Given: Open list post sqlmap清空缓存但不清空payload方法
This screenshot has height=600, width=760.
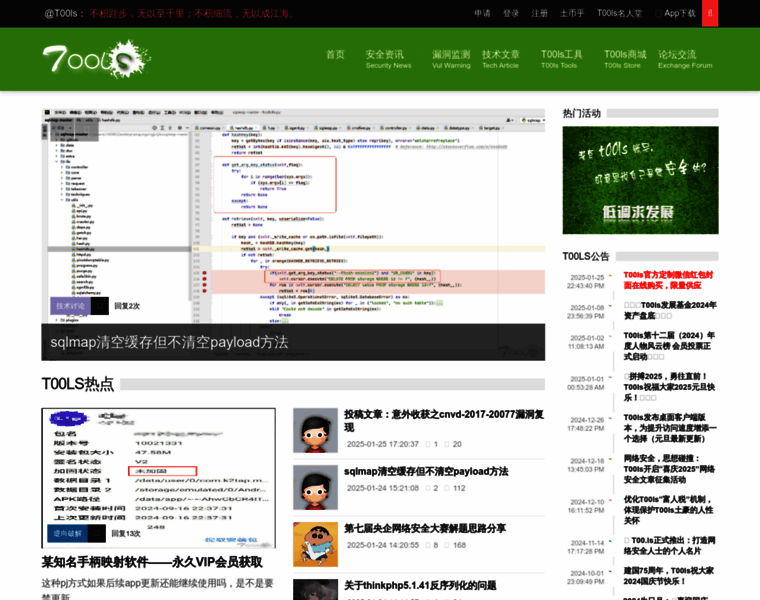Looking at the screenshot, I should [426, 472].
